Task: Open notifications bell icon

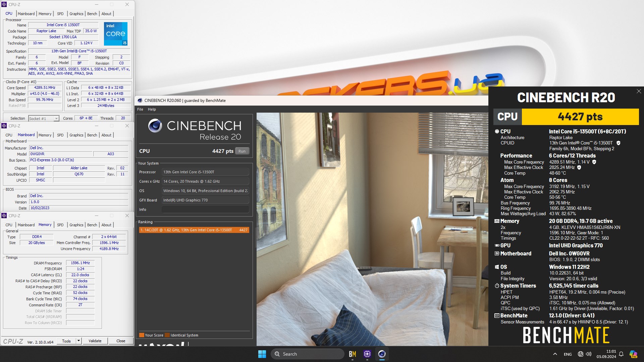Action: [x=621, y=354]
